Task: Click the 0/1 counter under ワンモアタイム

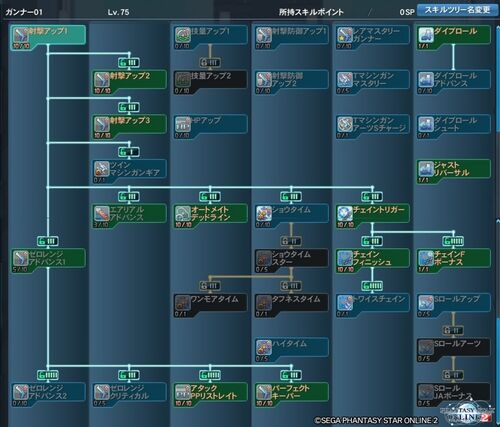Action: (180, 314)
